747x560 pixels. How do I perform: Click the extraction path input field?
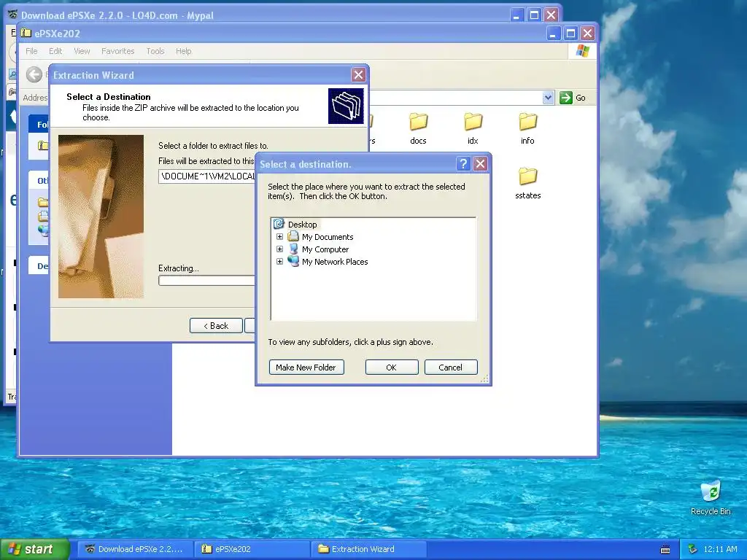207,176
